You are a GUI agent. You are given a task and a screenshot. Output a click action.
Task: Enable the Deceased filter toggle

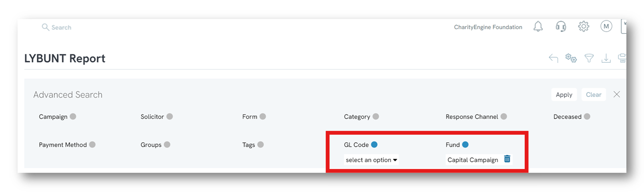click(587, 117)
